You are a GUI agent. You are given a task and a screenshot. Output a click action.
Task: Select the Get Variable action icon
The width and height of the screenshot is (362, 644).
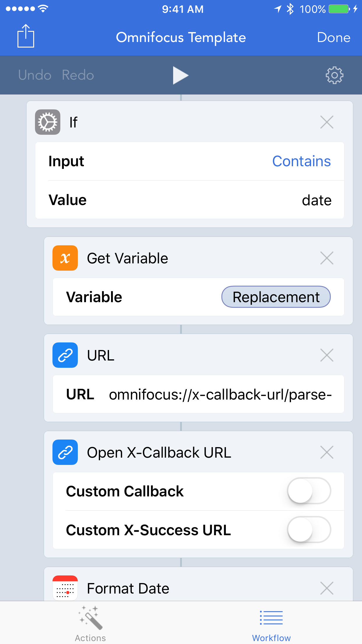click(65, 258)
